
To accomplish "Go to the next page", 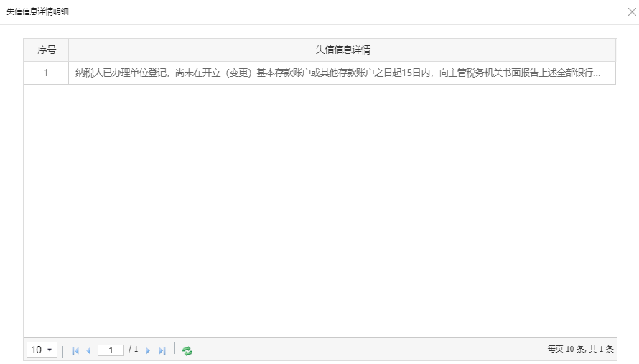I will pyautogui.click(x=147, y=350).
